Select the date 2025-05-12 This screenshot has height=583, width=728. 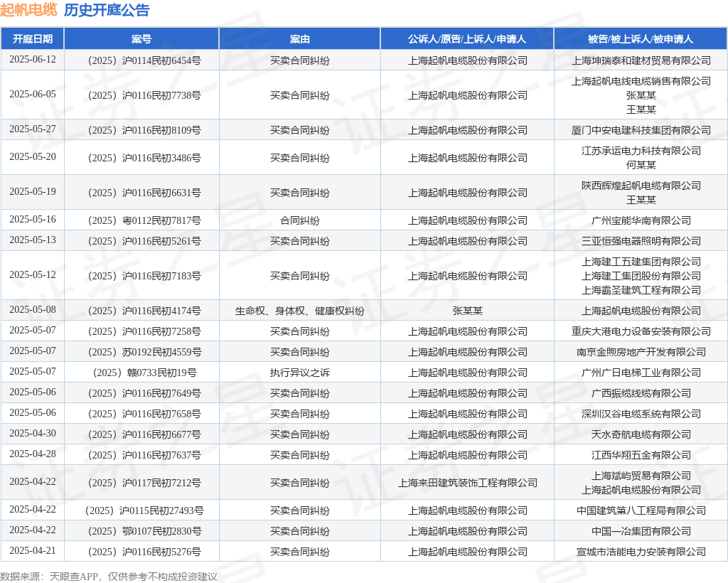click(x=33, y=274)
